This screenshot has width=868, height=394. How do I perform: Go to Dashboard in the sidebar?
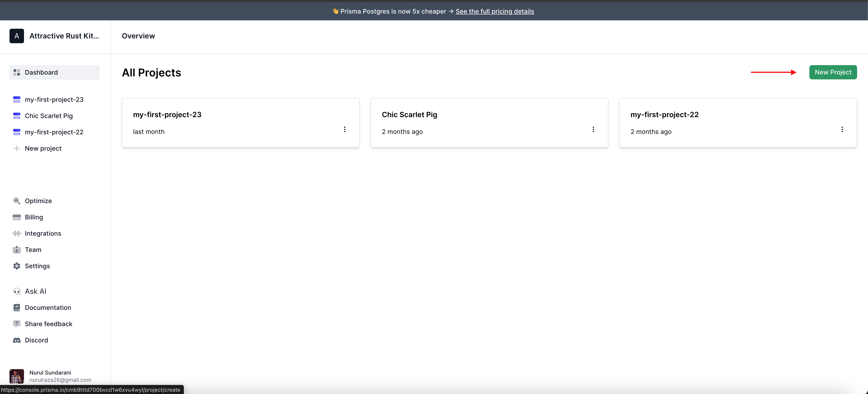click(55, 72)
